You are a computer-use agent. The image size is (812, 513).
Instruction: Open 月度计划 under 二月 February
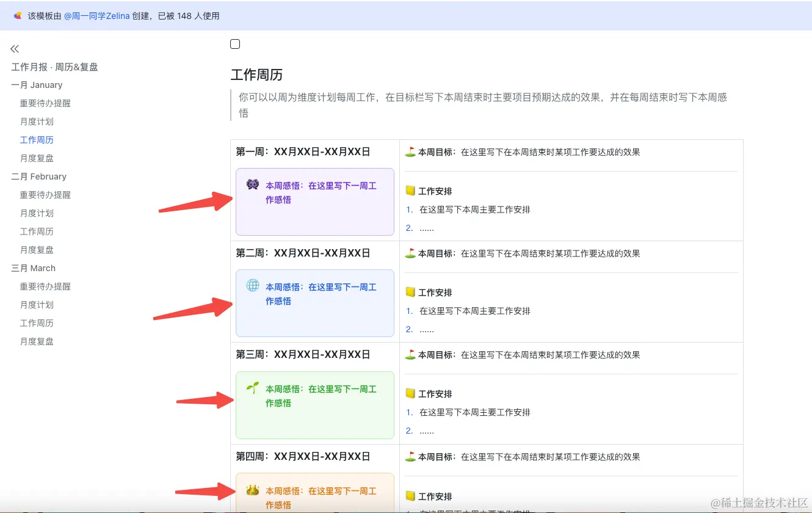point(37,213)
